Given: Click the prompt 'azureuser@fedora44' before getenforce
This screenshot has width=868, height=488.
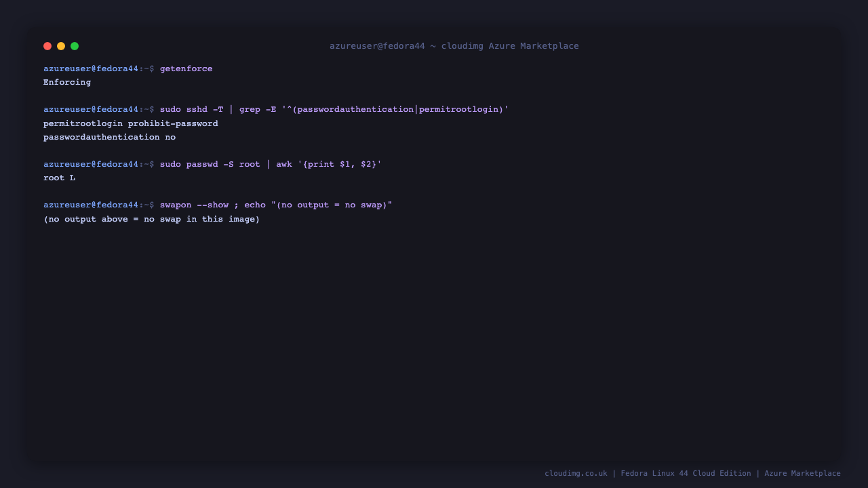Looking at the screenshot, I should pos(91,69).
